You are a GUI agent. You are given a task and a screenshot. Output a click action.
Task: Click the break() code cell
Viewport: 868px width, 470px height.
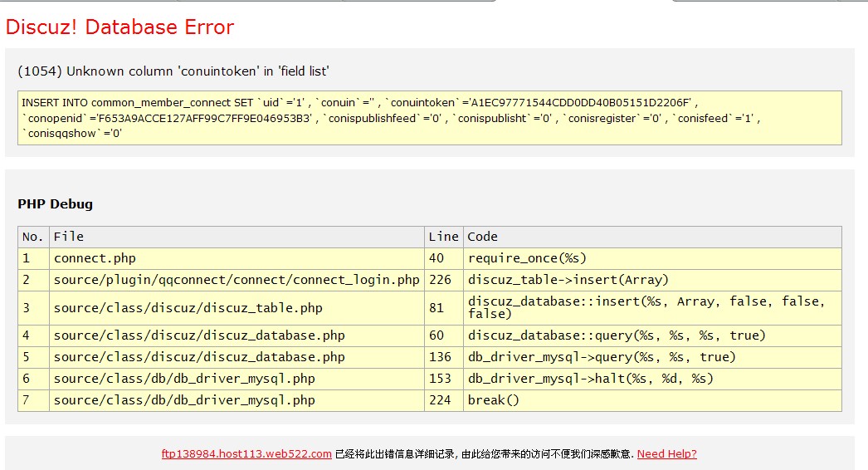pos(493,400)
